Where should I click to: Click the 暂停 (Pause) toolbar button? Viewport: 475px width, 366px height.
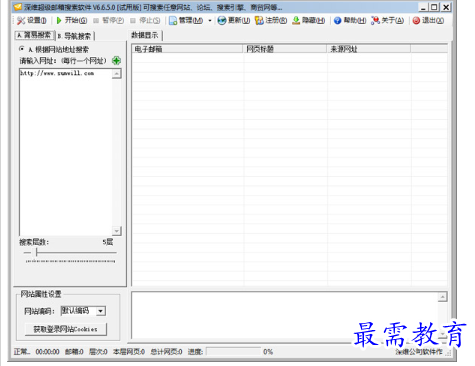click(x=109, y=21)
